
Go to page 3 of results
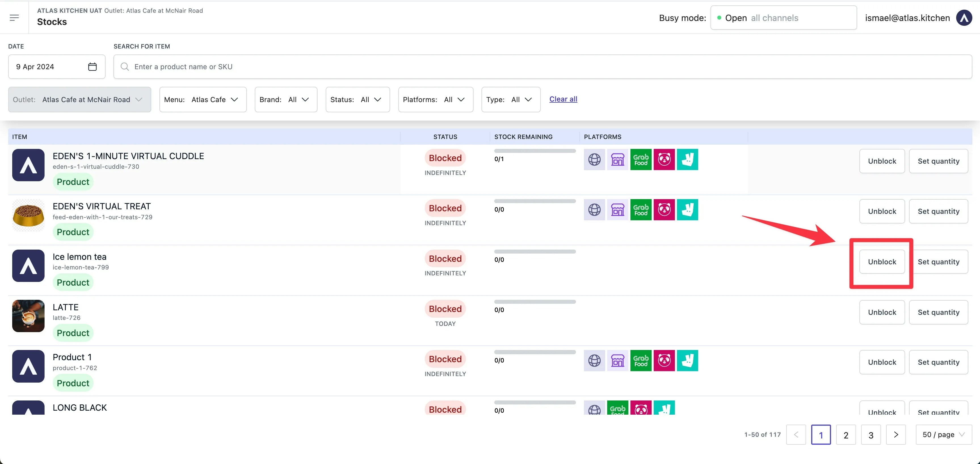click(x=870, y=435)
